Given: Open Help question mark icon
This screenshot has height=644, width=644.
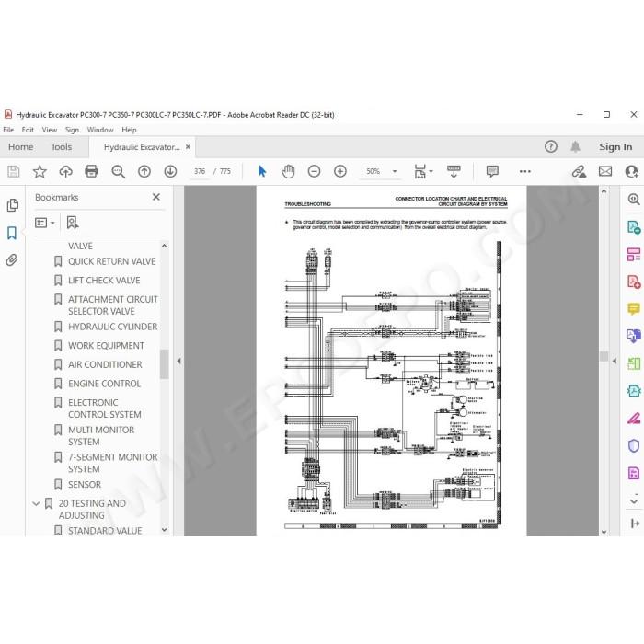Looking at the screenshot, I should click(x=551, y=146).
